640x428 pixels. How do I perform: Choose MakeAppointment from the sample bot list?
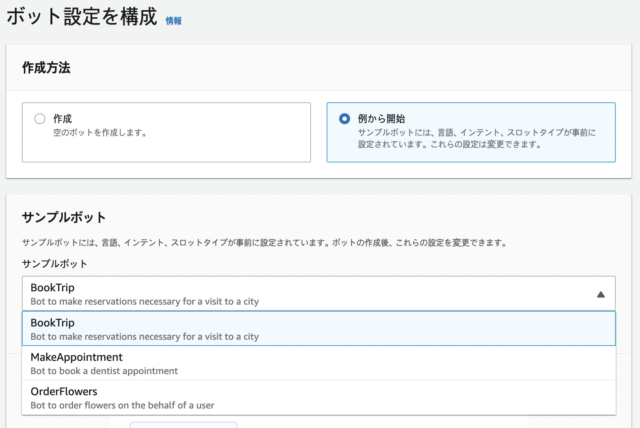tap(319, 363)
